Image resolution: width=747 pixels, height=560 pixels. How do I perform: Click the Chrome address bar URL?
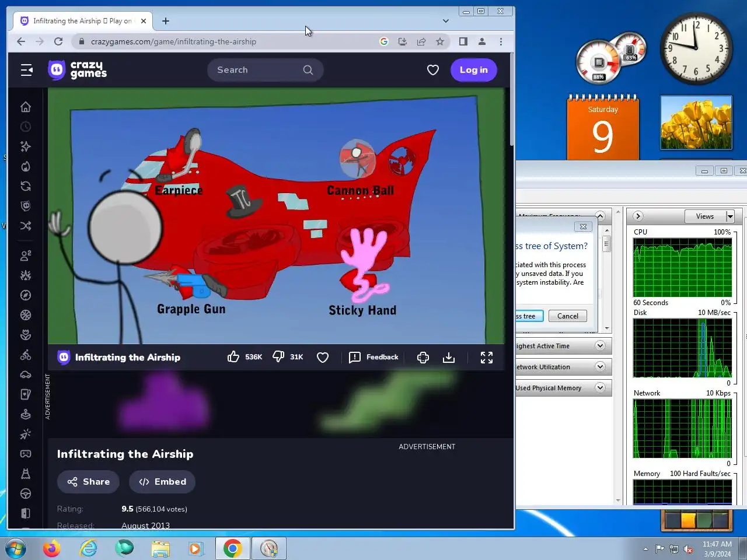(173, 41)
